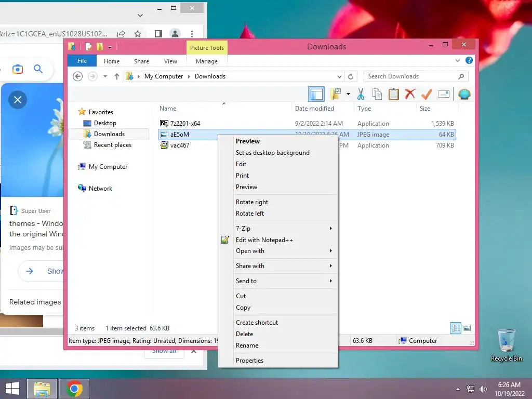Open recent locations dropdown beside Forward
The height and width of the screenshot is (399, 532).
pos(105,76)
